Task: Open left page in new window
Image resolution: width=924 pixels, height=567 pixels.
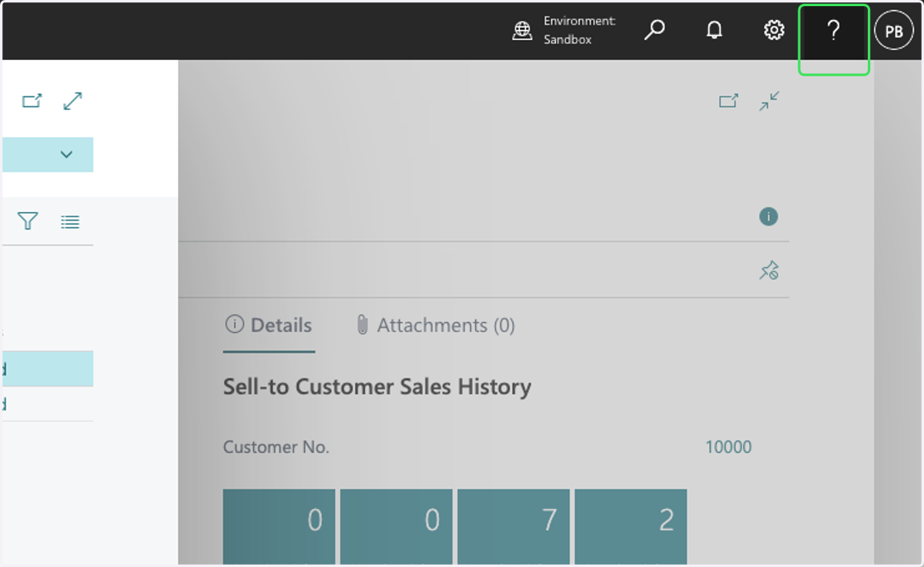Action: point(32,101)
